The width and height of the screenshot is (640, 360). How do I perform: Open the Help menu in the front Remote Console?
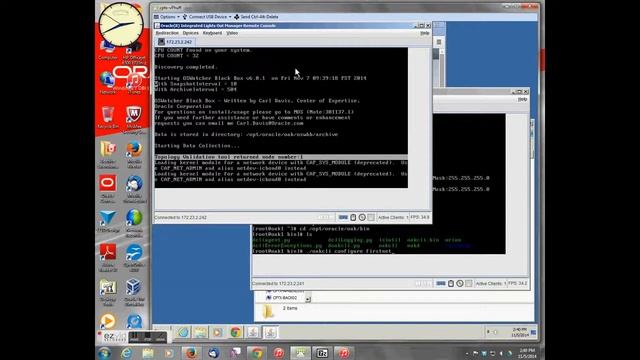(424, 33)
